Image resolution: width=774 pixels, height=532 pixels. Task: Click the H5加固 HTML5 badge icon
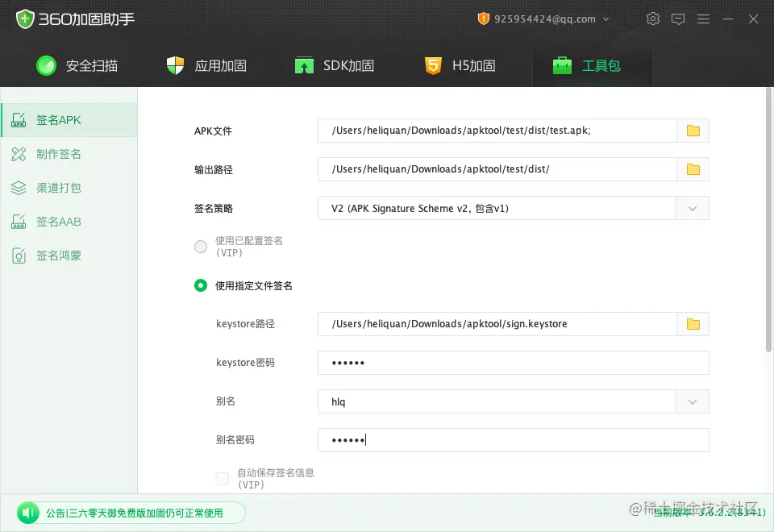coord(433,65)
